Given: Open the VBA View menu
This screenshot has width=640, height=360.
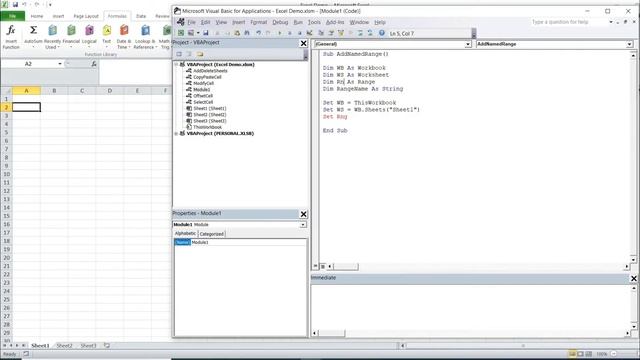Looking at the screenshot, I should click(x=221, y=22).
